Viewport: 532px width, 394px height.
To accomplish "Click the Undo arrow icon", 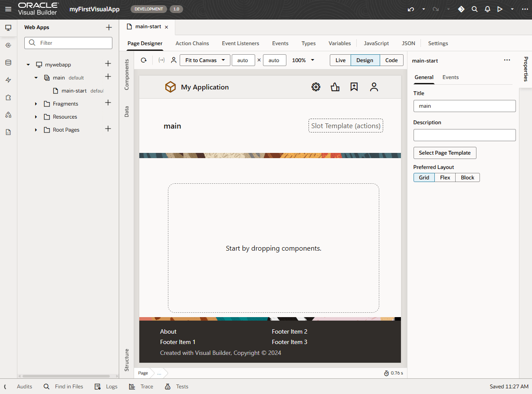I will click(410, 9).
